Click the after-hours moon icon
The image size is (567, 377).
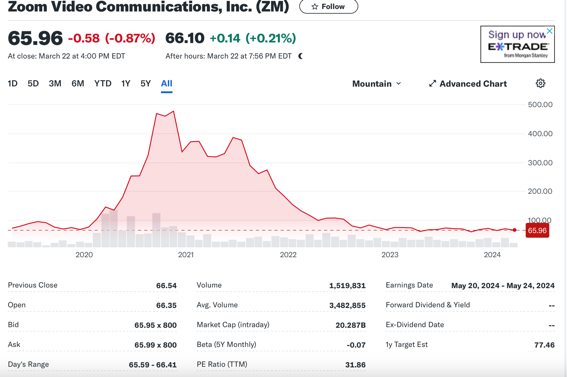(300, 56)
